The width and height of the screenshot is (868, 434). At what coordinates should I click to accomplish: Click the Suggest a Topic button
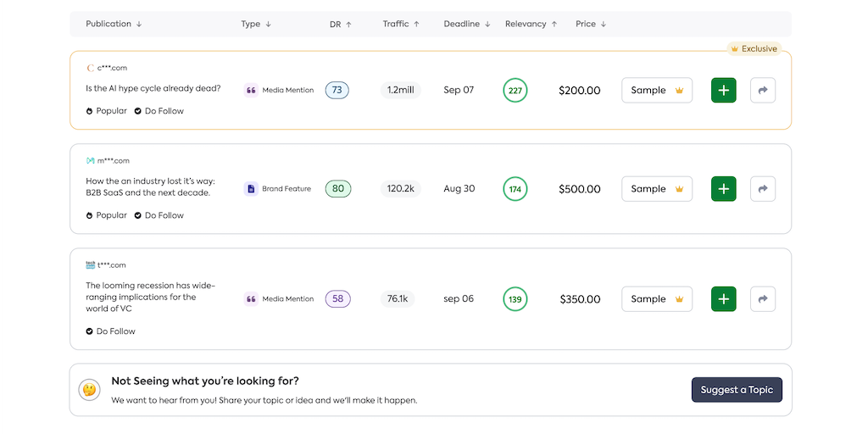[737, 390]
